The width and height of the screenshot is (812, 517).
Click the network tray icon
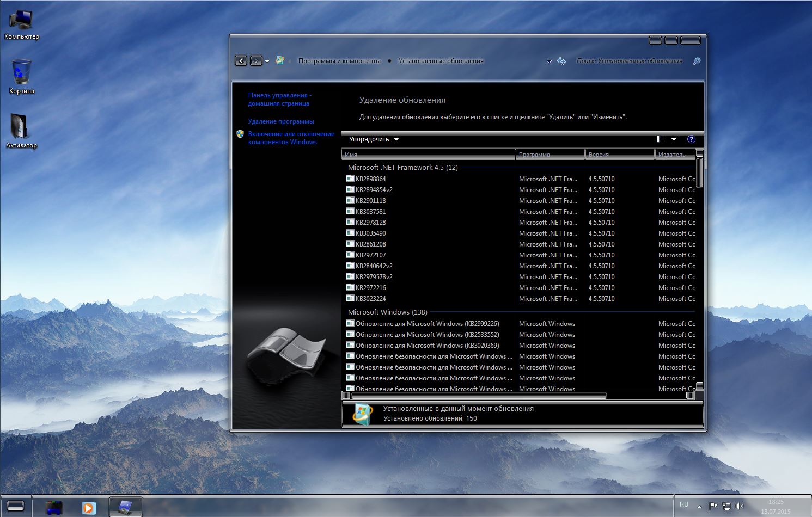pos(726,506)
